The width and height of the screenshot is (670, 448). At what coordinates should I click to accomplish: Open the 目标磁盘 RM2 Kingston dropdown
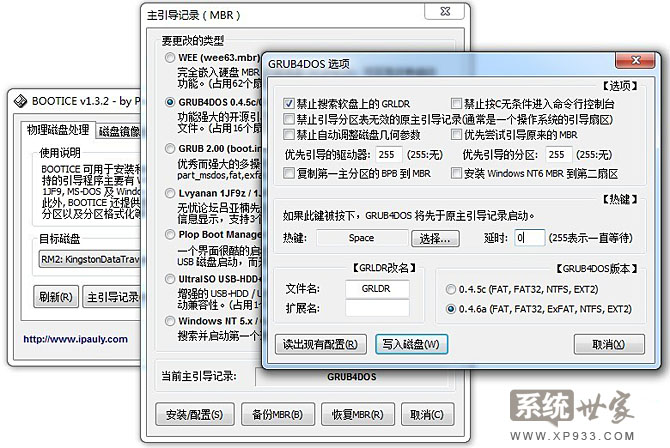tap(90, 259)
